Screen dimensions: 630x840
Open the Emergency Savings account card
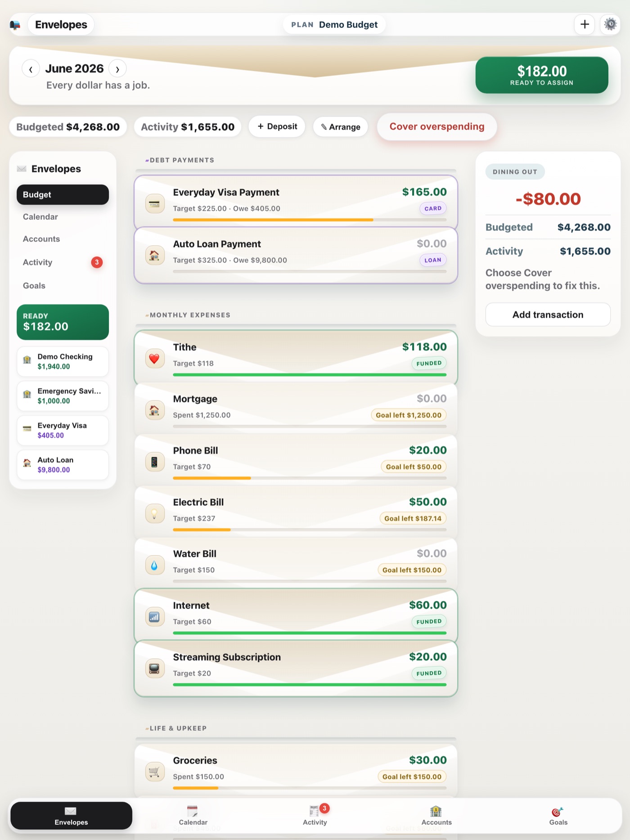click(x=63, y=396)
